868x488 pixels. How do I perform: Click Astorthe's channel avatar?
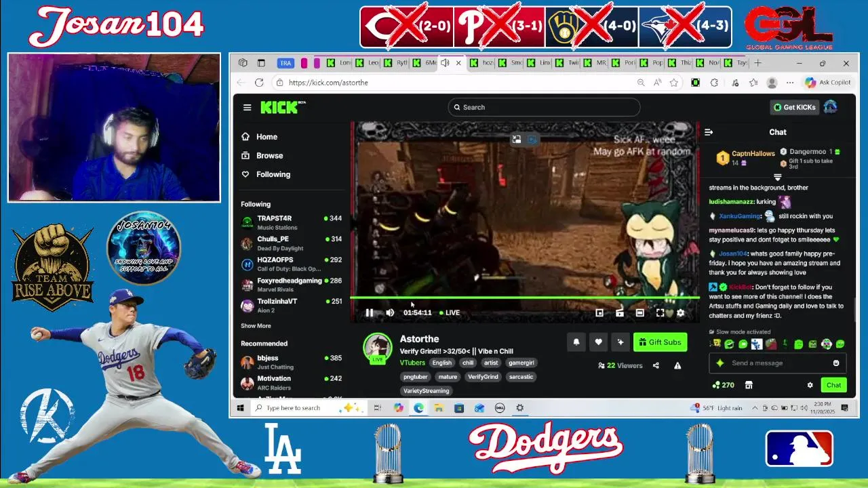coord(378,348)
